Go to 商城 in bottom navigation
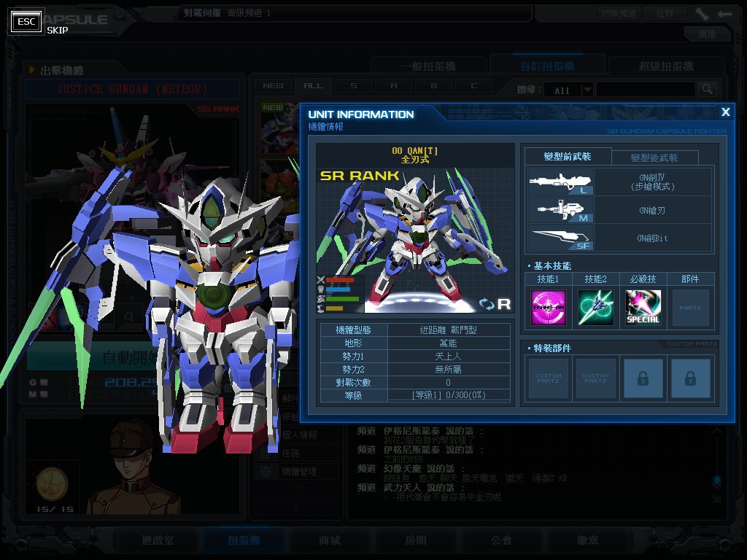The height and width of the screenshot is (560, 747). point(330,540)
